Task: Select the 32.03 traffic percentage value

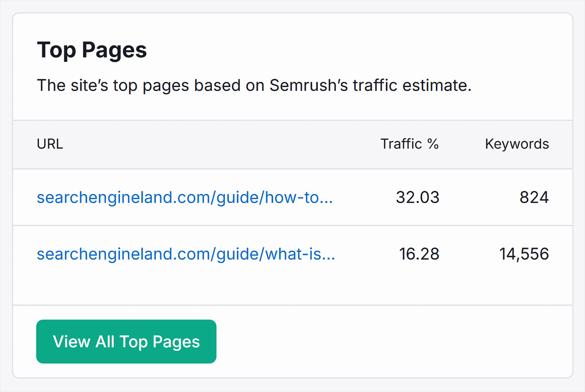Action: click(x=417, y=197)
